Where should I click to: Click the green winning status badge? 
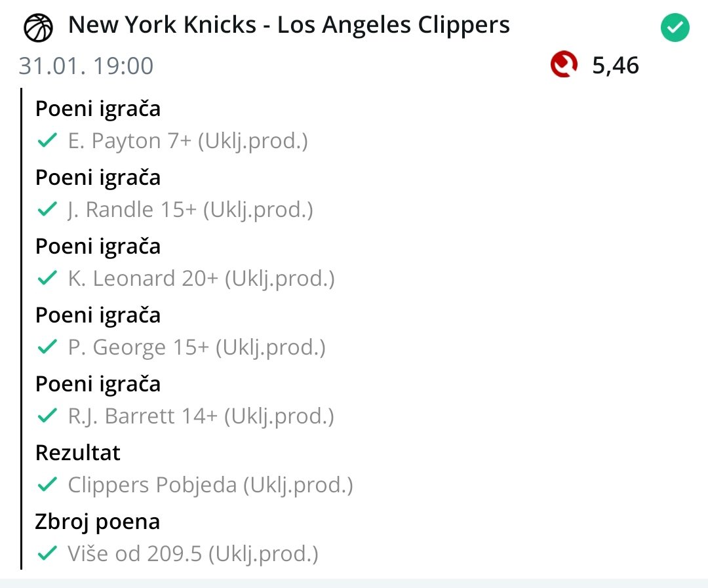pos(675,29)
